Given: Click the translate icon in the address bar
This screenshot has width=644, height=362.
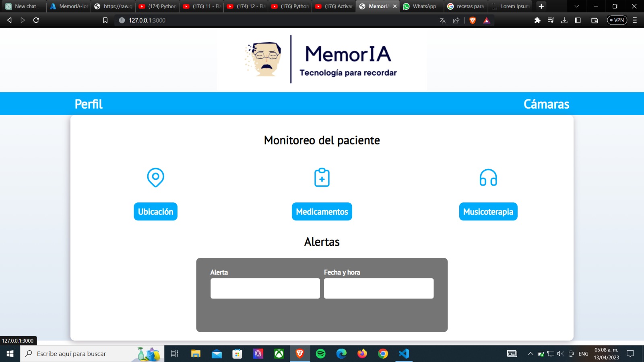Looking at the screenshot, I should pyautogui.click(x=442, y=20).
